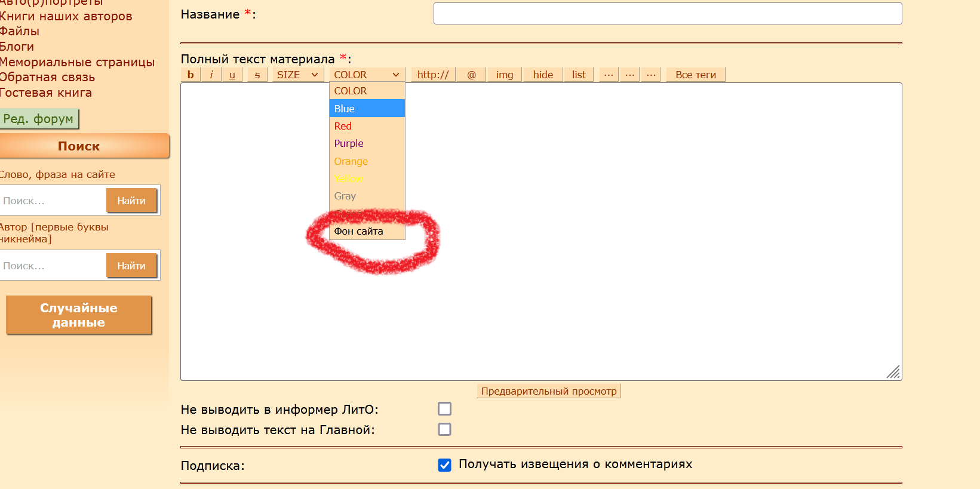Image resolution: width=980 pixels, height=489 pixels.
Task: Insert image using the img button
Action: click(x=504, y=75)
